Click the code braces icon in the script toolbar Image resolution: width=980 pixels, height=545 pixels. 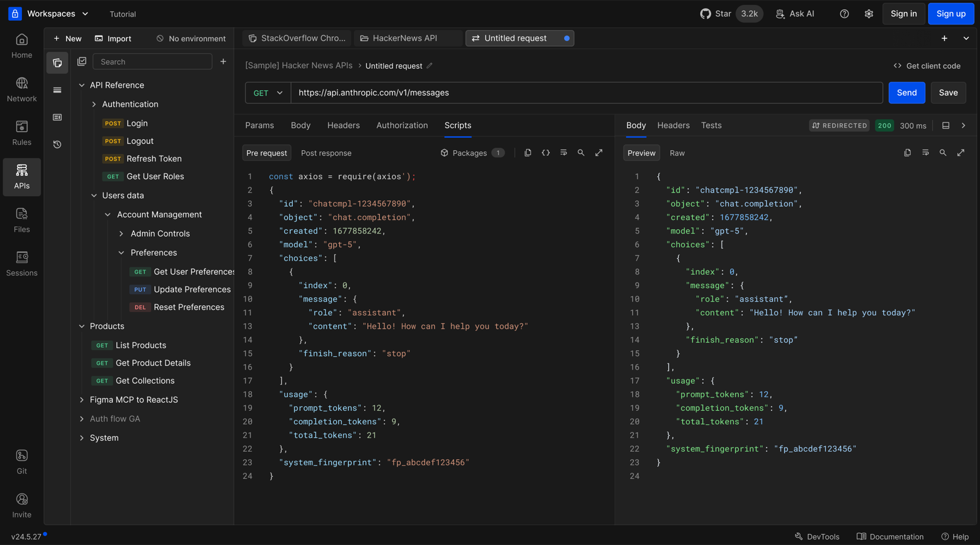545,153
